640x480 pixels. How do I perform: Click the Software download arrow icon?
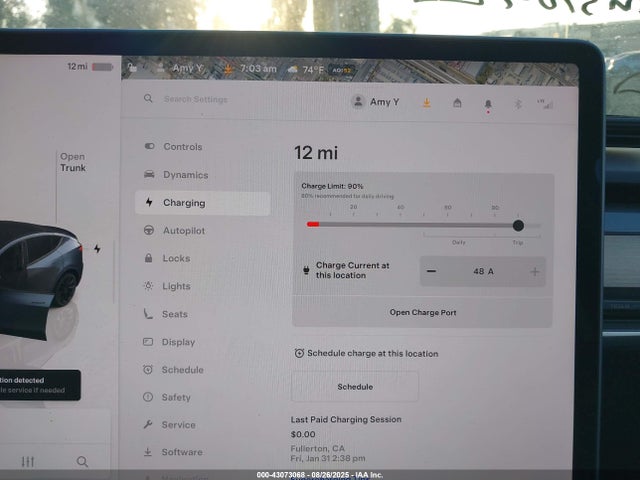[148, 452]
